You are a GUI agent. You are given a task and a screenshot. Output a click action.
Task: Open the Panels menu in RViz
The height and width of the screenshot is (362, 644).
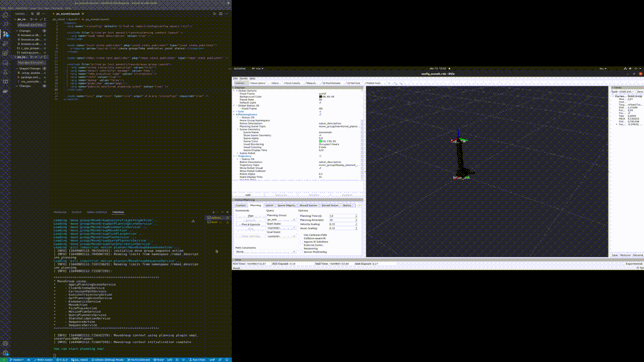pos(244,78)
